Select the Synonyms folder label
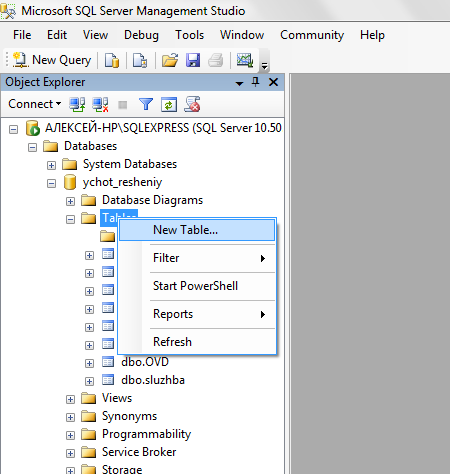Viewport: 450px width, 476px height. click(x=129, y=416)
